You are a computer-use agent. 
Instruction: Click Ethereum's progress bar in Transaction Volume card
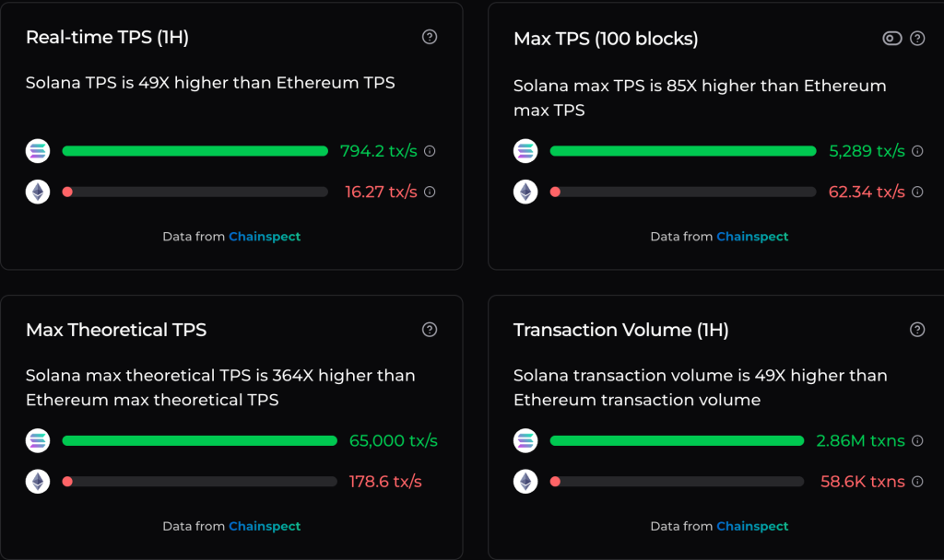click(676, 481)
